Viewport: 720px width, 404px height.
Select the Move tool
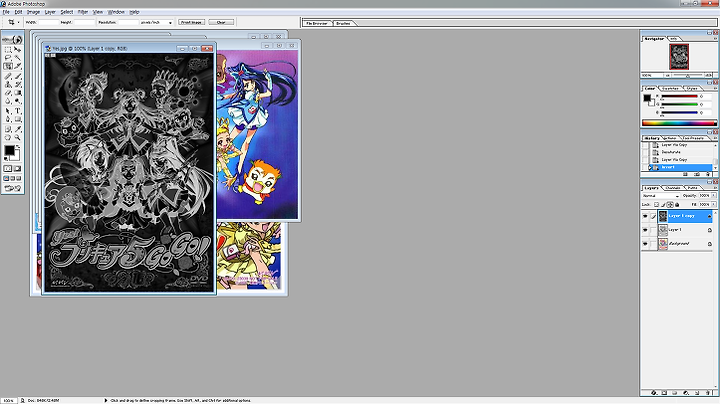(x=17, y=49)
